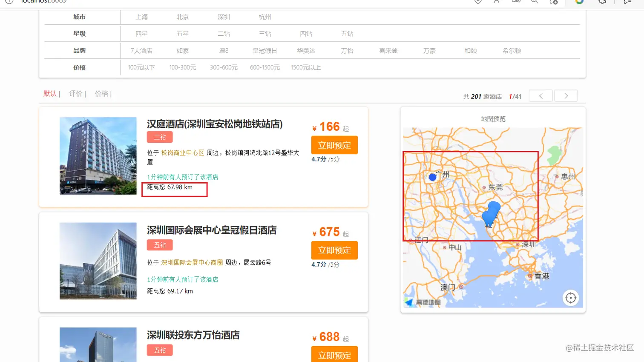Click 二钻 tag on 汉庭酒店
Image resolution: width=644 pixels, height=362 pixels.
tap(160, 137)
